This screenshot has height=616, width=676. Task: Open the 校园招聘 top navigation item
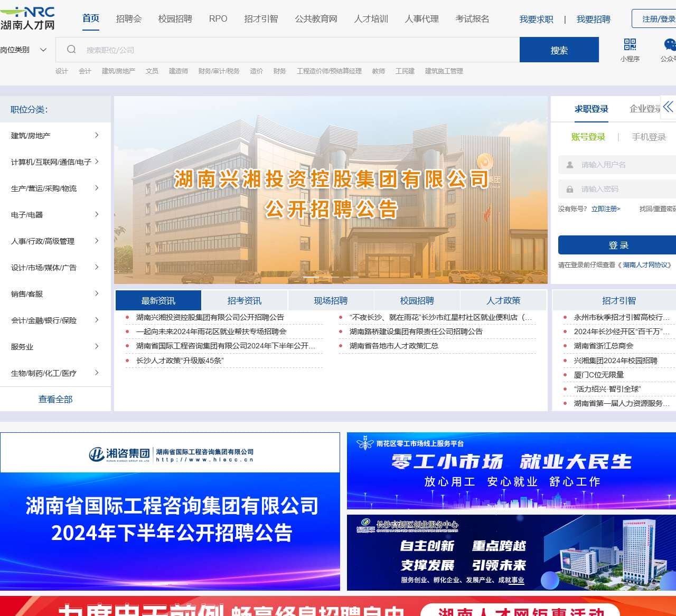coord(175,18)
